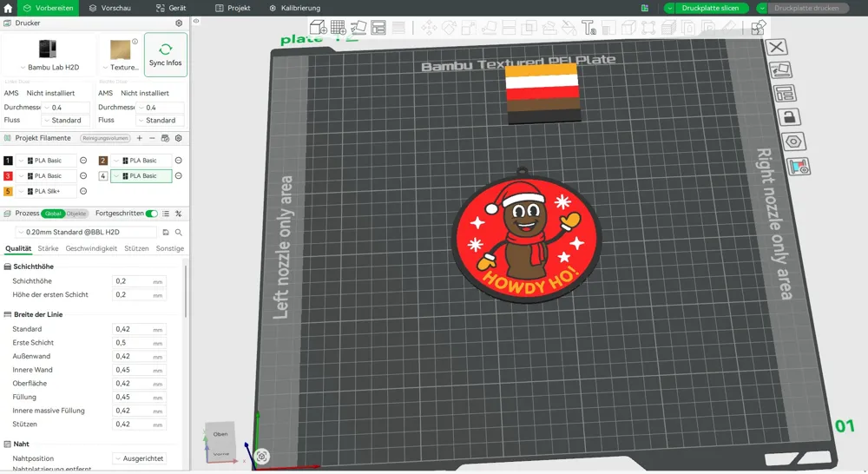The width and height of the screenshot is (868, 474).
Task: Click black filament 1 color swatch
Action: click(8, 161)
